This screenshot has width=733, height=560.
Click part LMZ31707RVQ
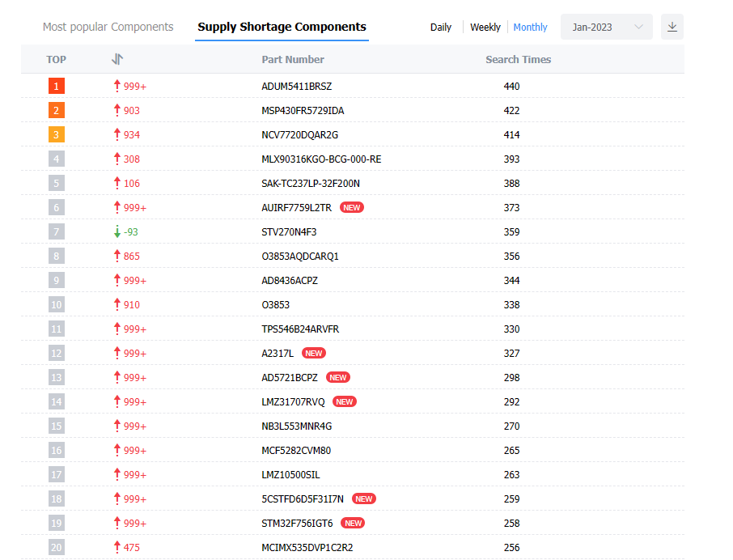pyautogui.click(x=293, y=402)
